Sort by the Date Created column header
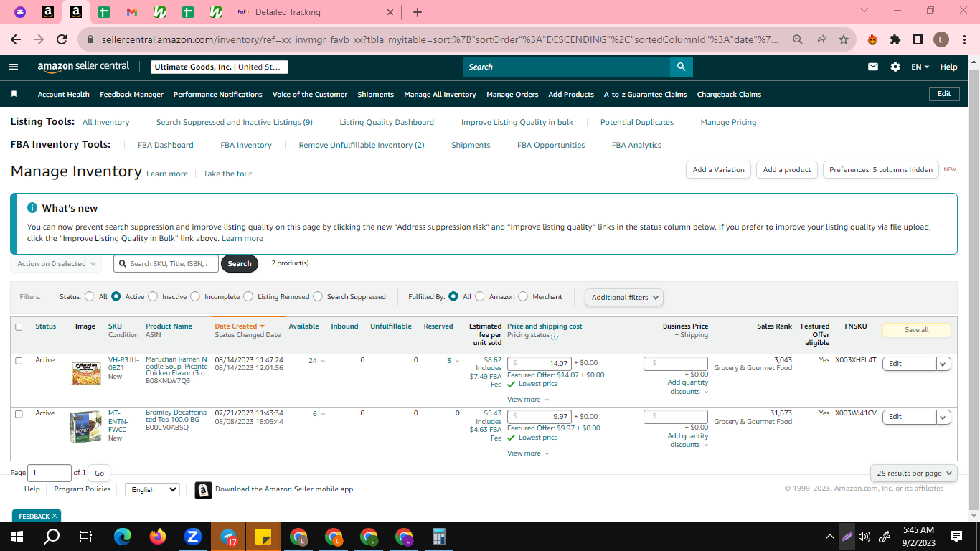The width and height of the screenshot is (980, 551). 240,326
